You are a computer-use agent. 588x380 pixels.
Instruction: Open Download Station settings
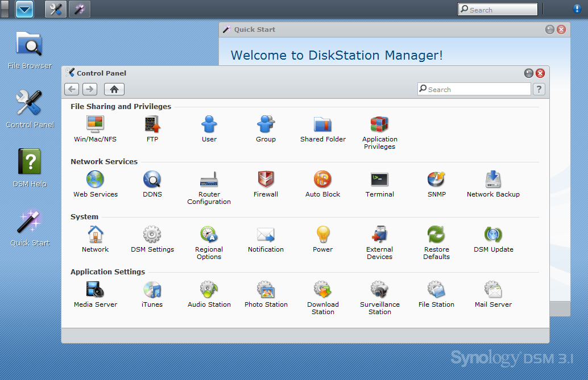[323, 298]
